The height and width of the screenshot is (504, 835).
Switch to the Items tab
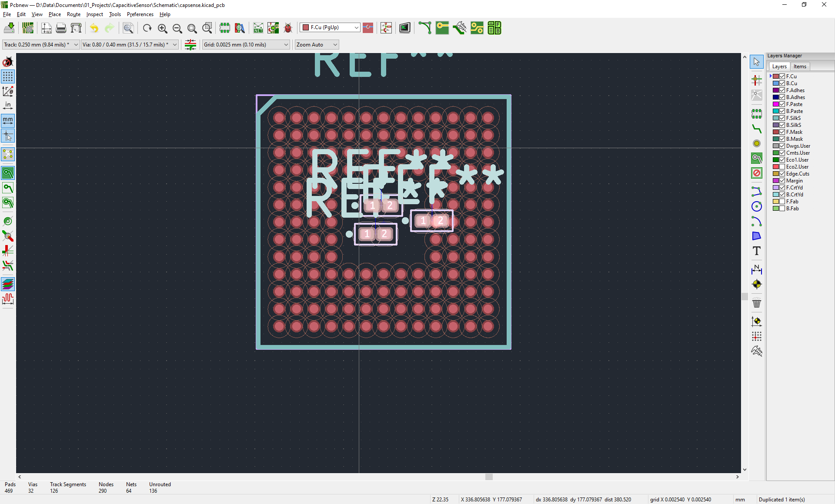pyautogui.click(x=800, y=66)
